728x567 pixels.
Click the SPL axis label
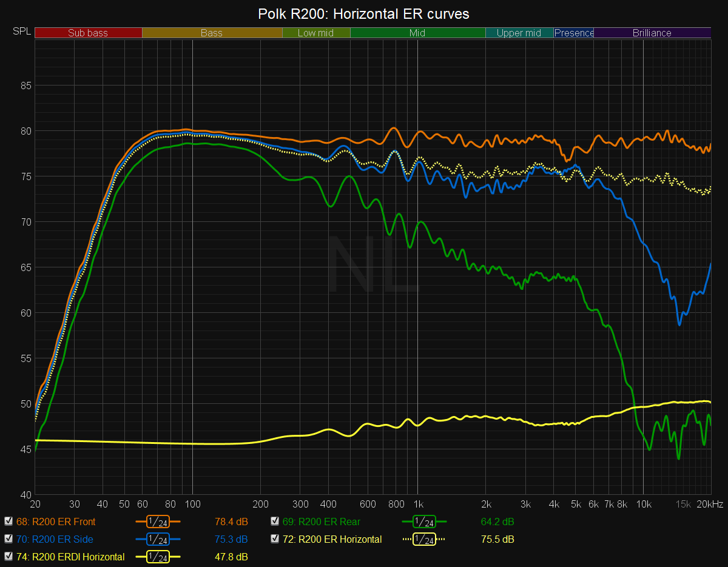coord(21,31)
